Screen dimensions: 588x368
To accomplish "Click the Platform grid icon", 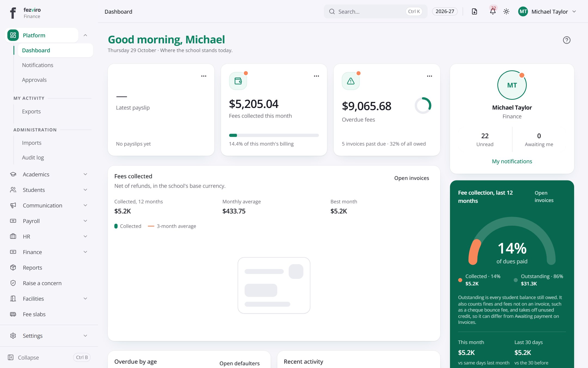I will [x=13, y=35].
